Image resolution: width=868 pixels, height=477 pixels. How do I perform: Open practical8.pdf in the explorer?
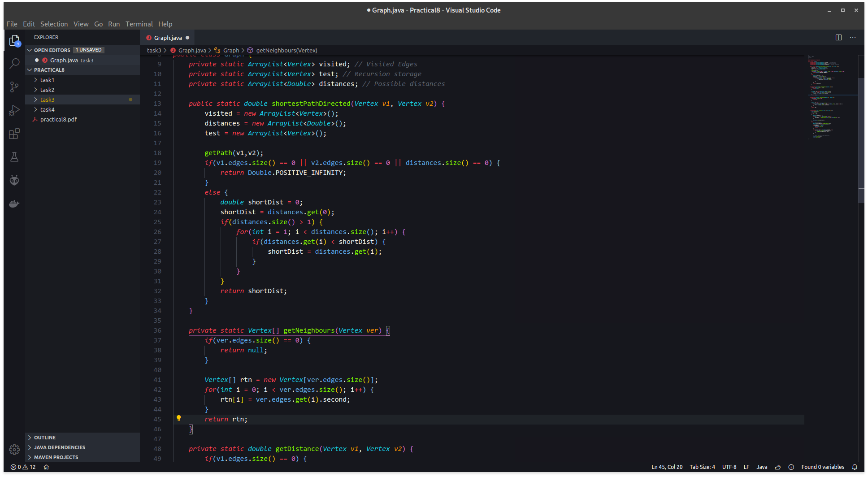pos(58,119)
